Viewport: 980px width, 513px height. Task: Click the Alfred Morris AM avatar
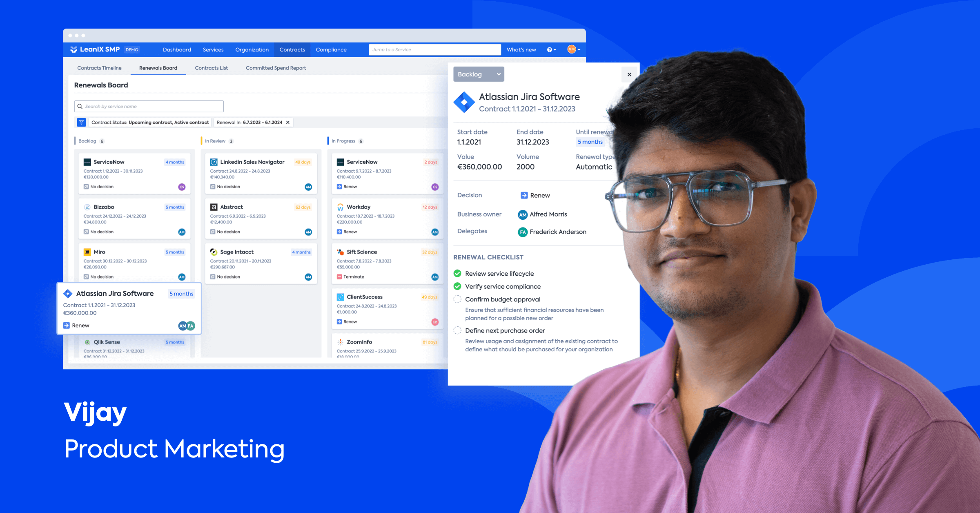click(x=523, y=215)
